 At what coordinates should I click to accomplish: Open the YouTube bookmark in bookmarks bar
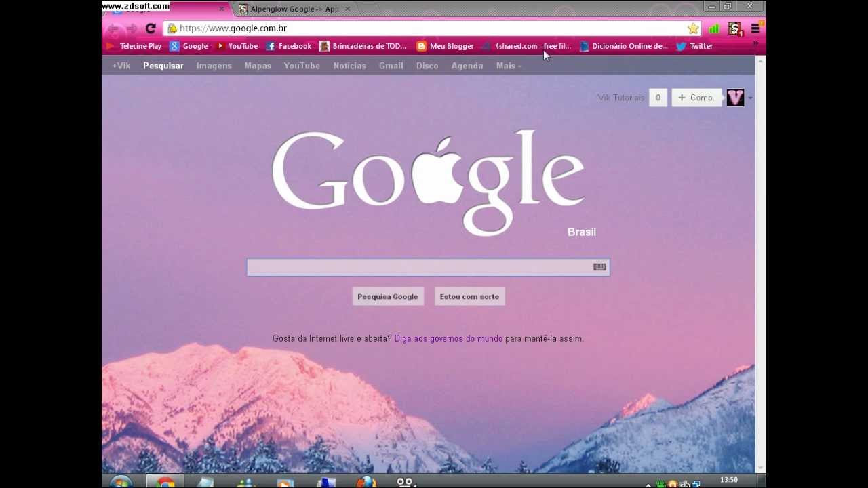click(x=237, y=46)
